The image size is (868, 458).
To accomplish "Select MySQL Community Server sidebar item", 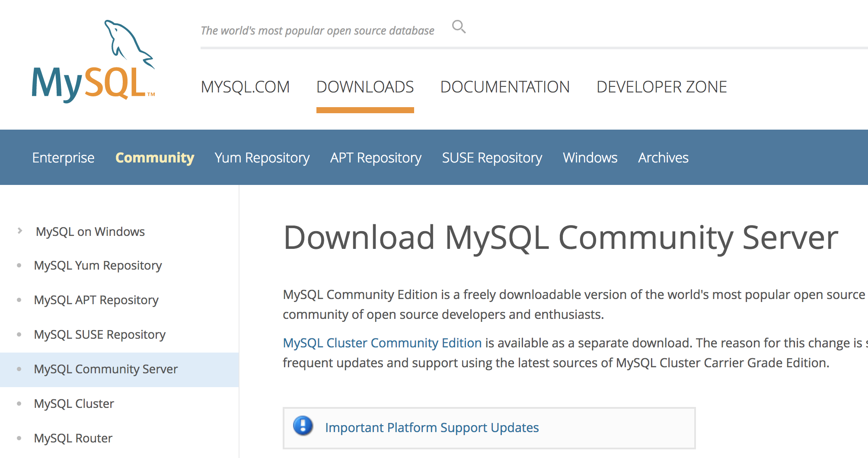I will tap(119, 369).
